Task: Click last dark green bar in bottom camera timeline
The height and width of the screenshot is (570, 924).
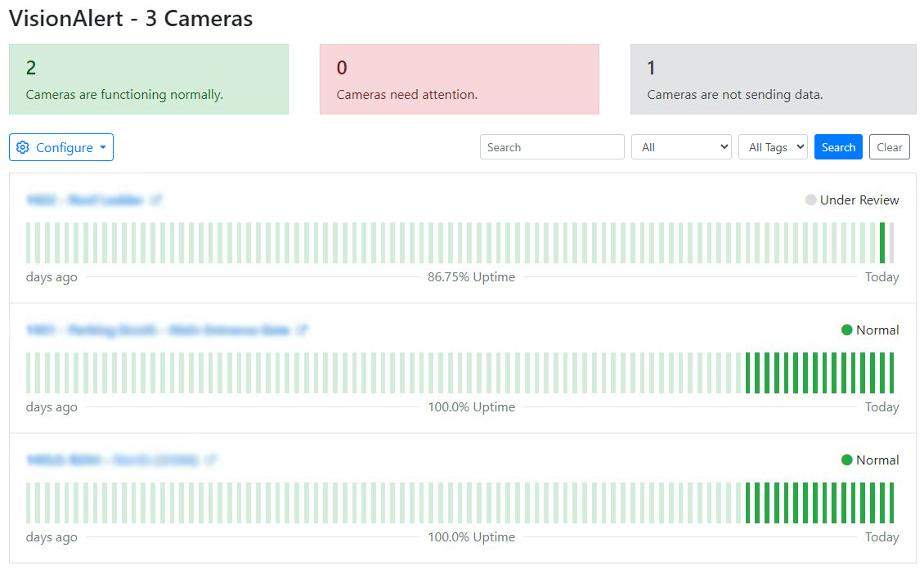Action: (x=891, y=503)
